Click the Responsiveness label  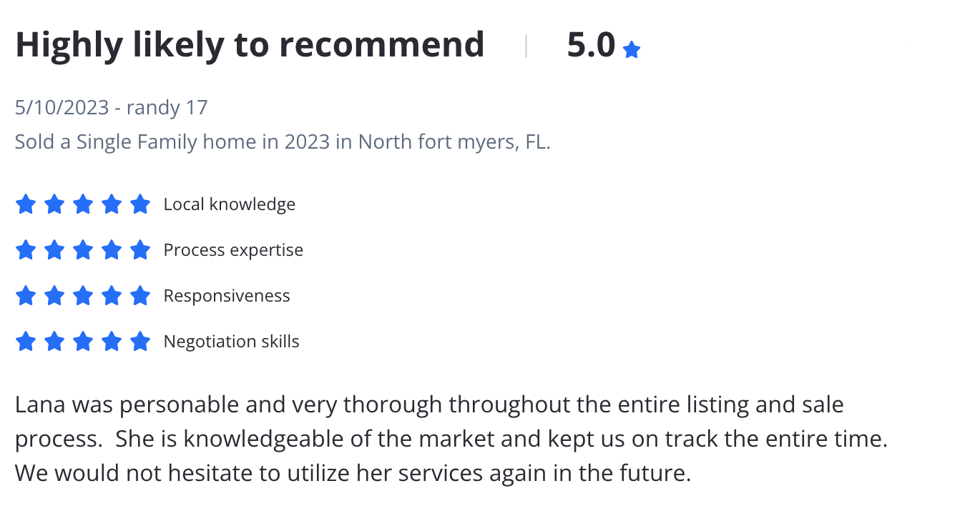coord(227,296)
